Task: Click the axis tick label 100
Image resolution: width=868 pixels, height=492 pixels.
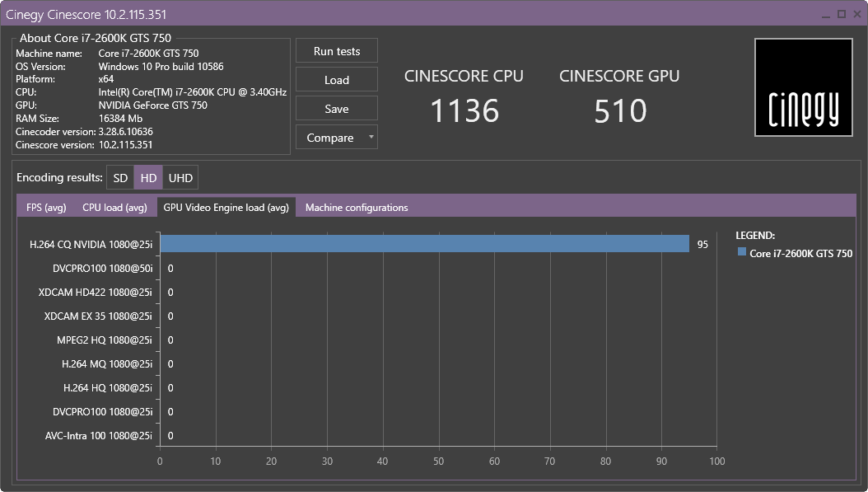Action: 716,461
